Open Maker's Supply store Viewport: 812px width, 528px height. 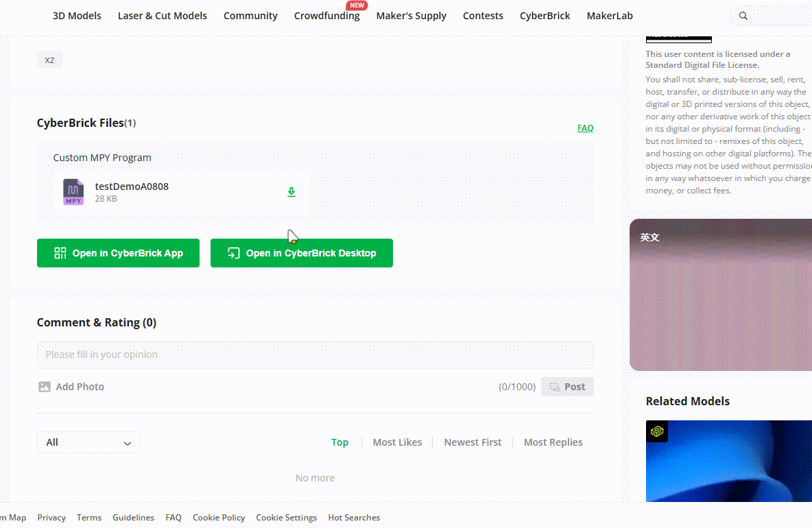[x=411, y=16]
